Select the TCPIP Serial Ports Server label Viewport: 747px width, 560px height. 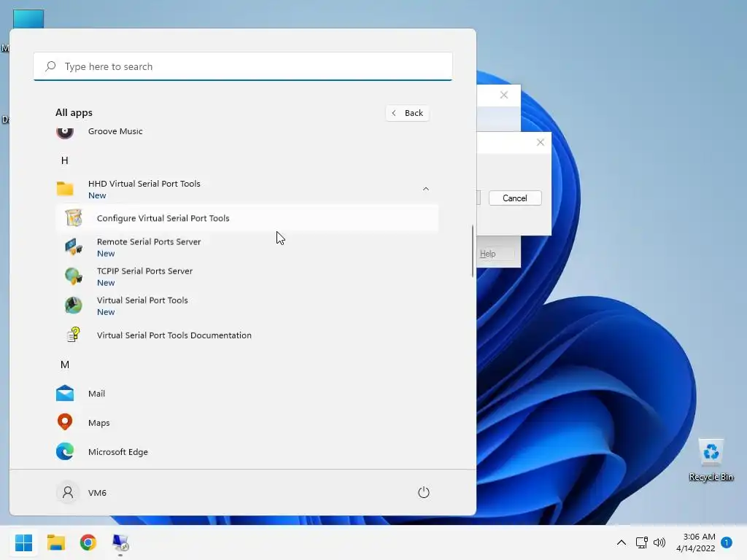145,271
